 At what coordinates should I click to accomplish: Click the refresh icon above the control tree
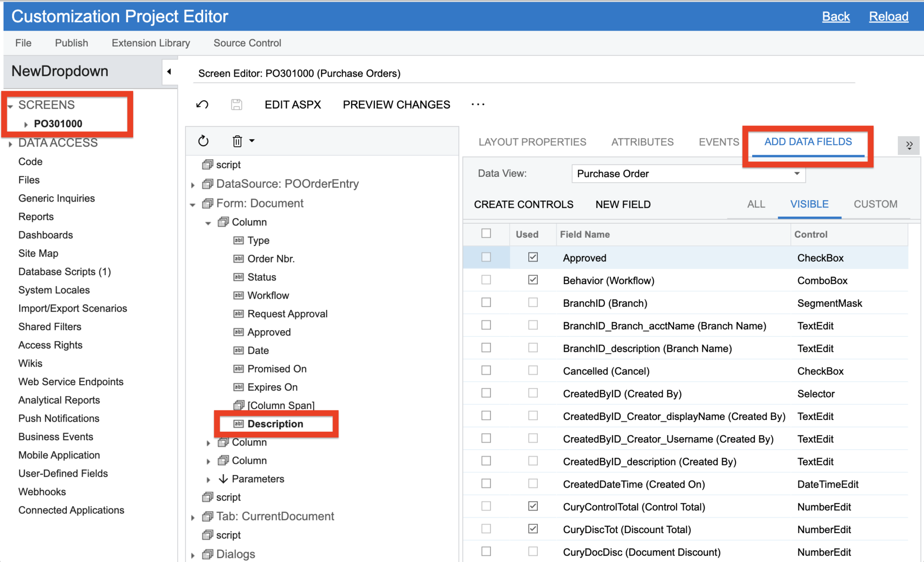click(x=203, y=141)
